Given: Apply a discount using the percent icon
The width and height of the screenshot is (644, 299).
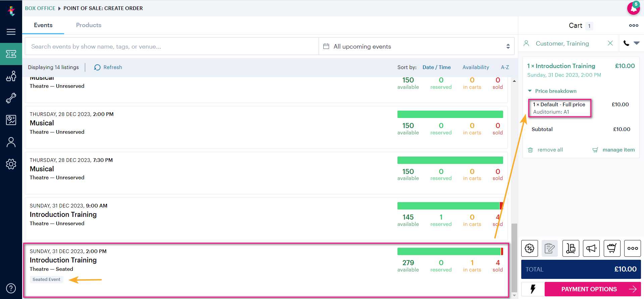Looking at the screenshot, I should tap(530, 248).
